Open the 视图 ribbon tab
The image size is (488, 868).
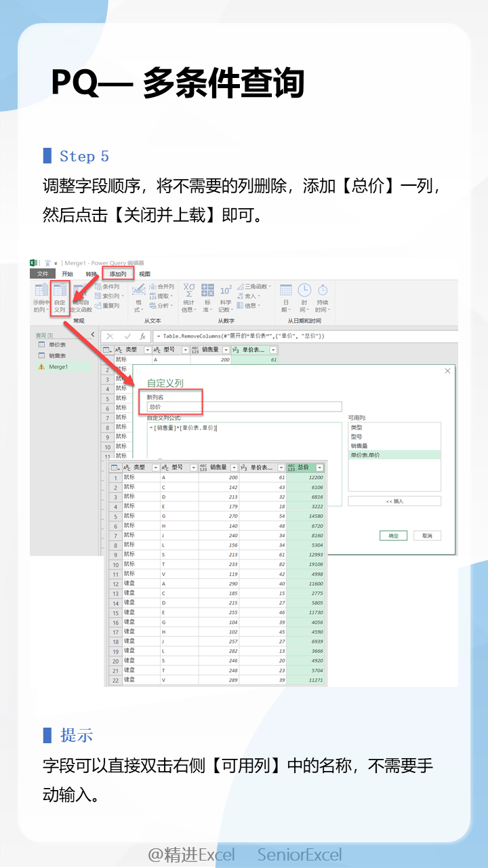click(x=144, y=274)
